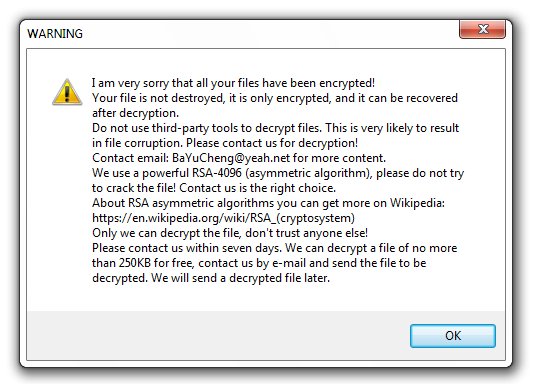533x384 pixels.
Task: Click the 'after decryption.' text line
Action: [x=135, y=113]
